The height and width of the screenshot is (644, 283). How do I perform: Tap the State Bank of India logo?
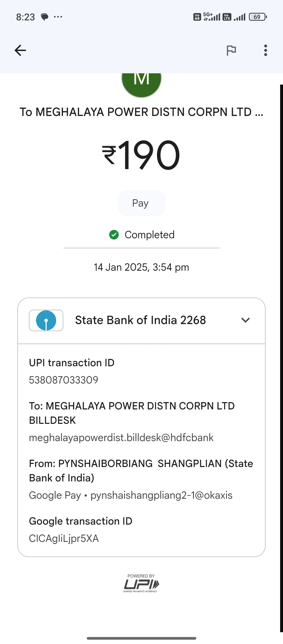click(46, 320)
